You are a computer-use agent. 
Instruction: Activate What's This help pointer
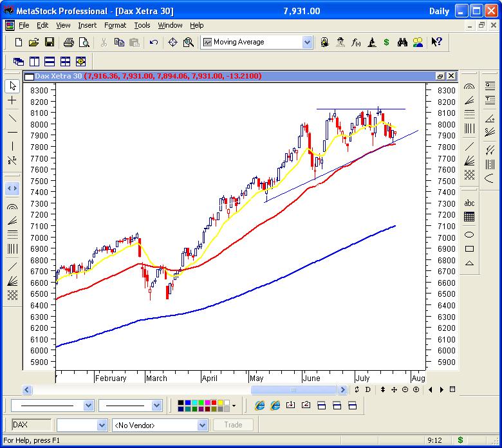click(437, 42)
